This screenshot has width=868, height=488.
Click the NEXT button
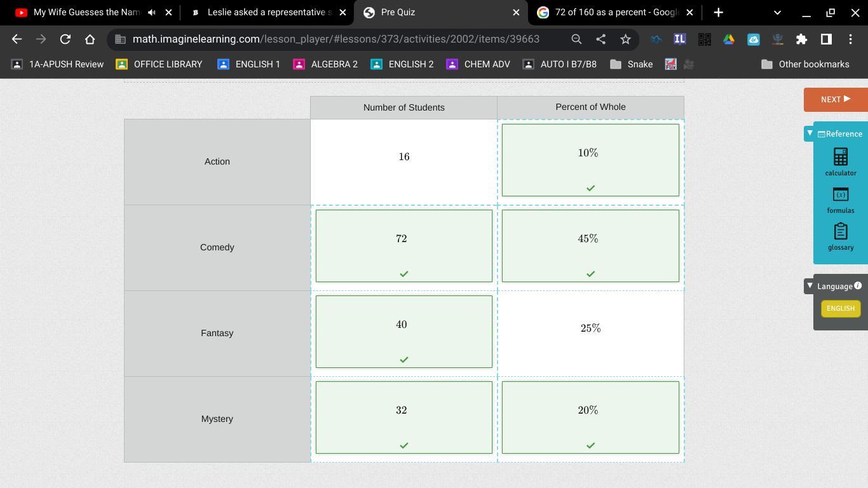[x=835, y=99]
